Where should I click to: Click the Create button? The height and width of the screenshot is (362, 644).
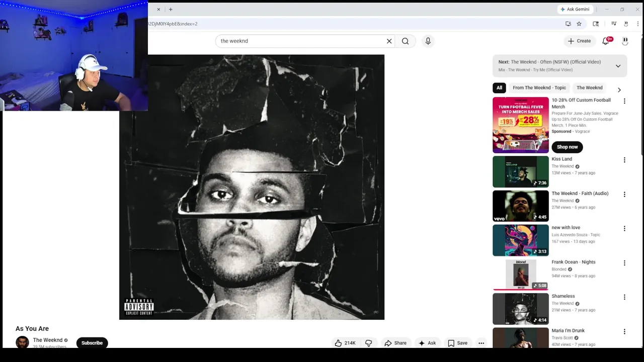[579, 41]
